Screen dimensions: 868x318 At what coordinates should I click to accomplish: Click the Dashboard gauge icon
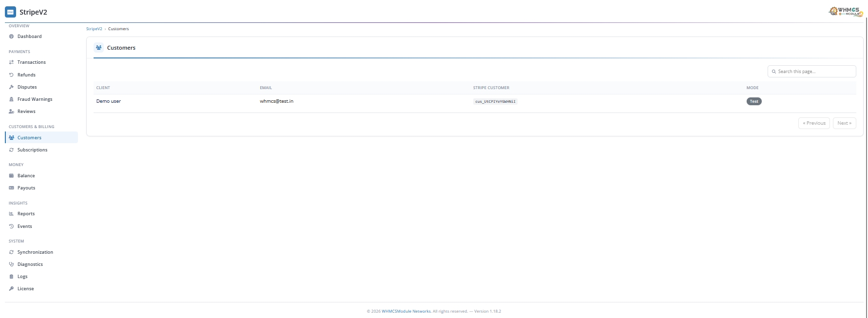11,37
